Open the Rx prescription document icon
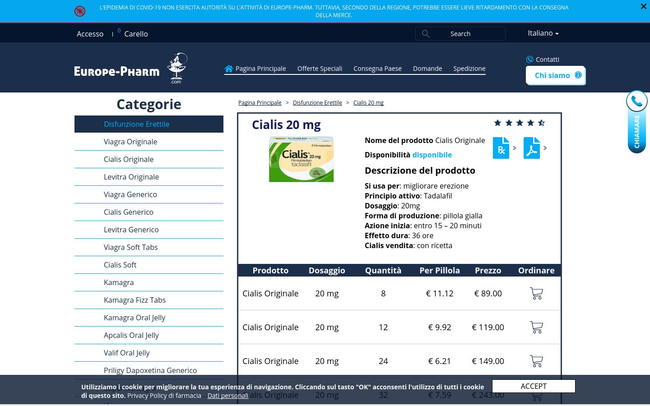The width and height of the screenshot is (650, 406). pyautogui.click(x=501, y=148)
